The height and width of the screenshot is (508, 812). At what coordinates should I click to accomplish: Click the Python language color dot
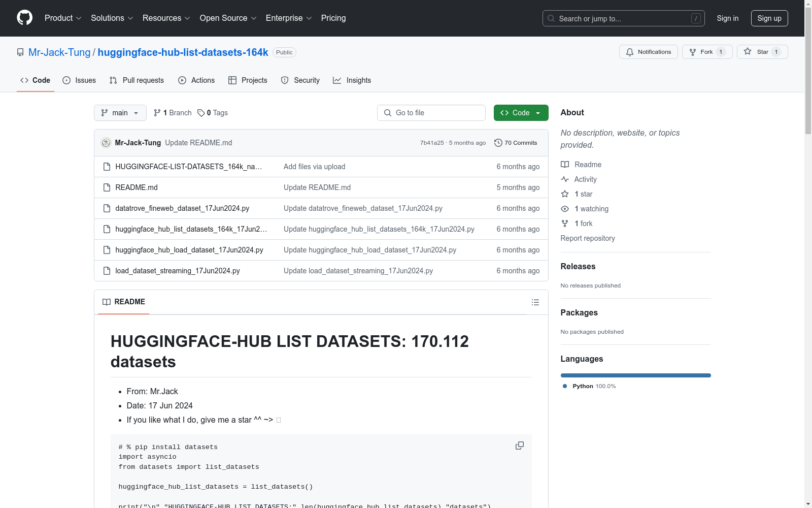click(565, 386)
